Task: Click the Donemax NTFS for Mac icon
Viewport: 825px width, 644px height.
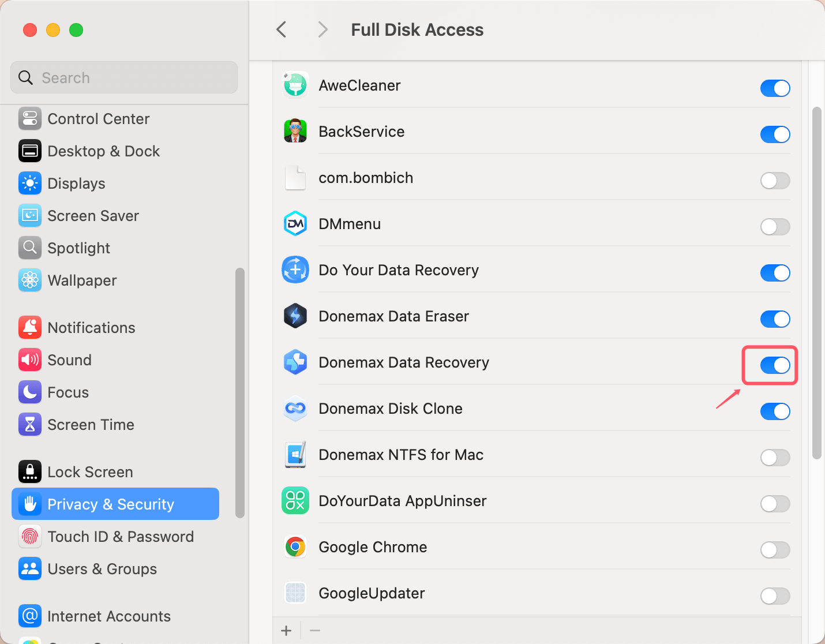Action: click(295, 455)
